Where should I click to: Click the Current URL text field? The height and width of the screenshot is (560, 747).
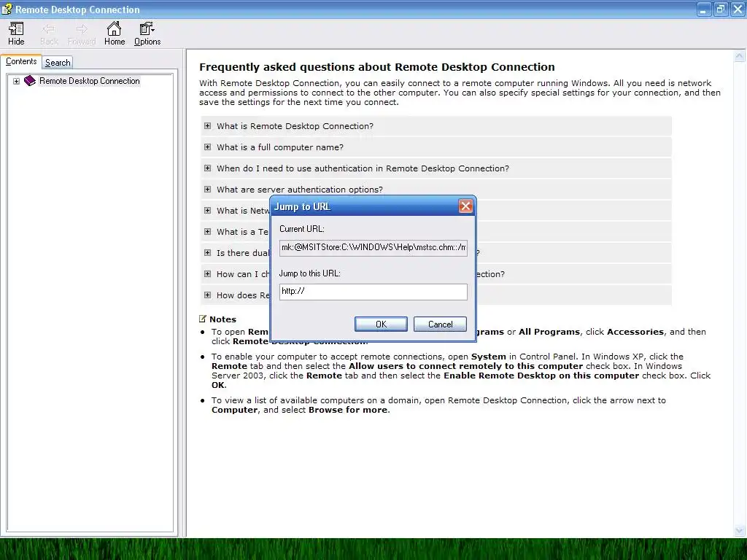coord(373,248)
